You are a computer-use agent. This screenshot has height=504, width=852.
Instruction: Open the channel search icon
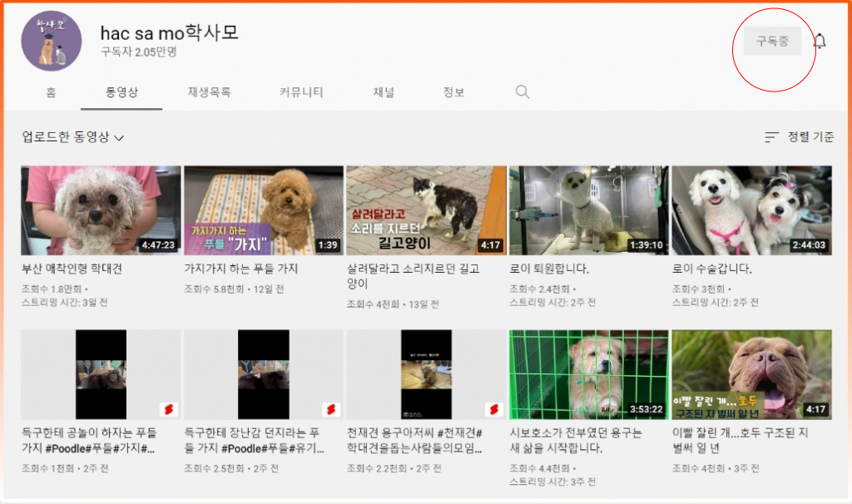pyautogui.click(x=522, y=91)
